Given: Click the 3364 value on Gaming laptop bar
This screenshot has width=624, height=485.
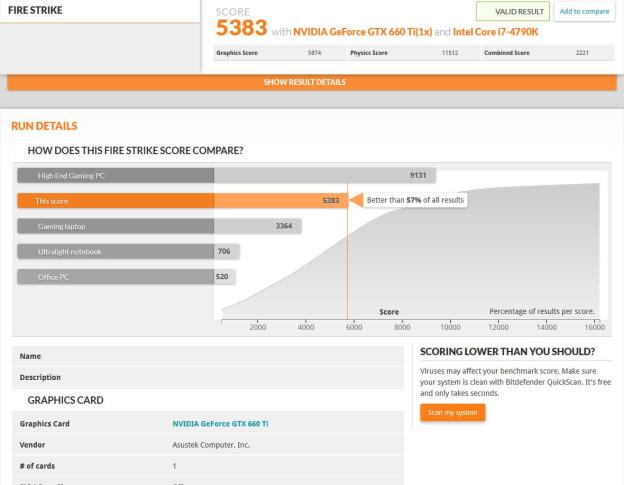Looking at the screenshot, I should point(284,226).
